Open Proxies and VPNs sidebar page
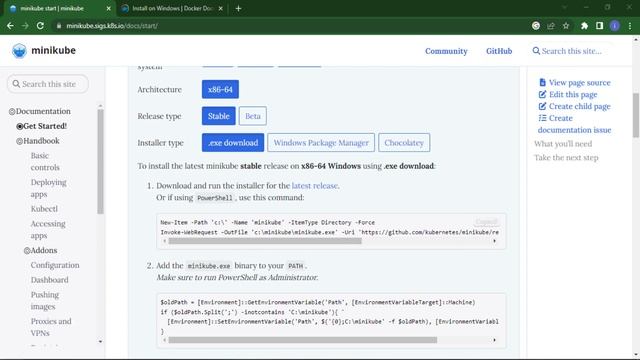 tap(51, 327)
